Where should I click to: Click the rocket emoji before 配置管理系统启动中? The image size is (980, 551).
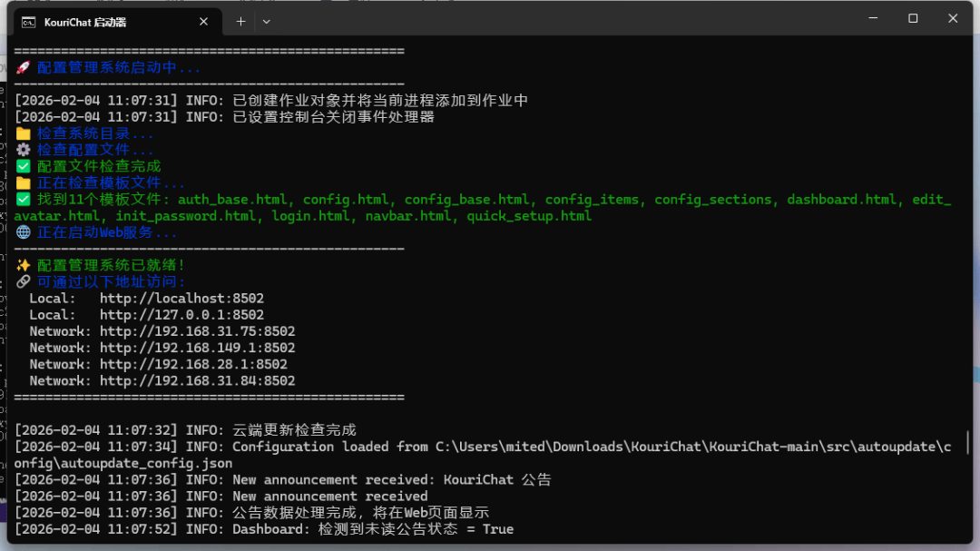23,67
